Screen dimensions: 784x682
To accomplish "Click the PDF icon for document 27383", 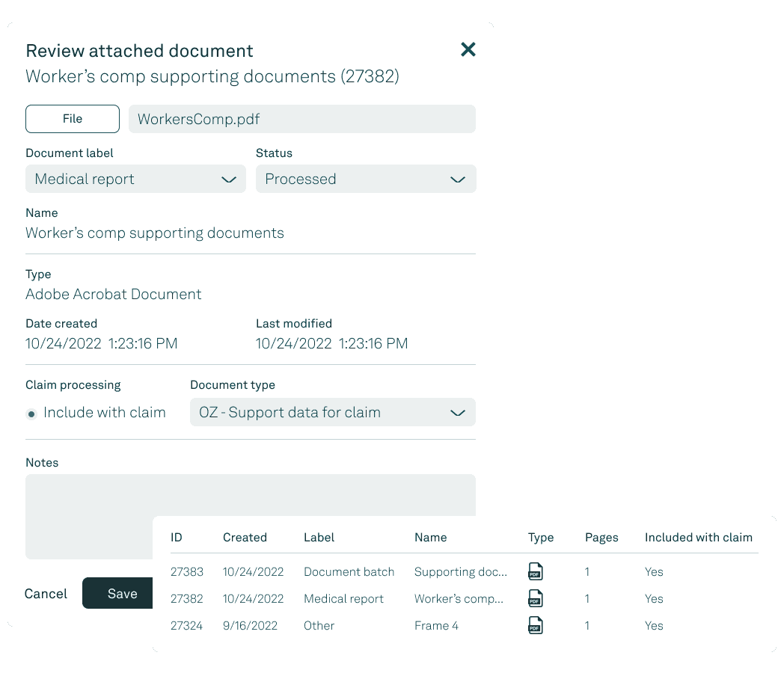I will tap(535, 572).
